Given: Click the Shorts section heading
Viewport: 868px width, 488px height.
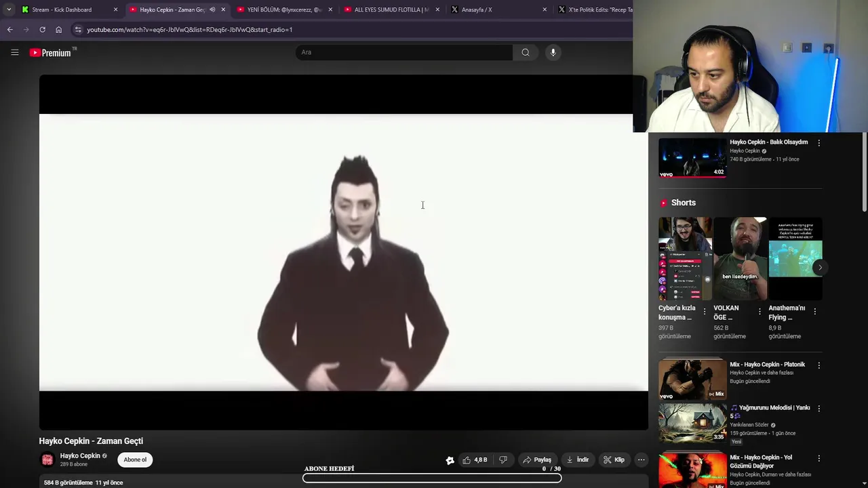Looking at the screenshot, I should pos(683,203).
